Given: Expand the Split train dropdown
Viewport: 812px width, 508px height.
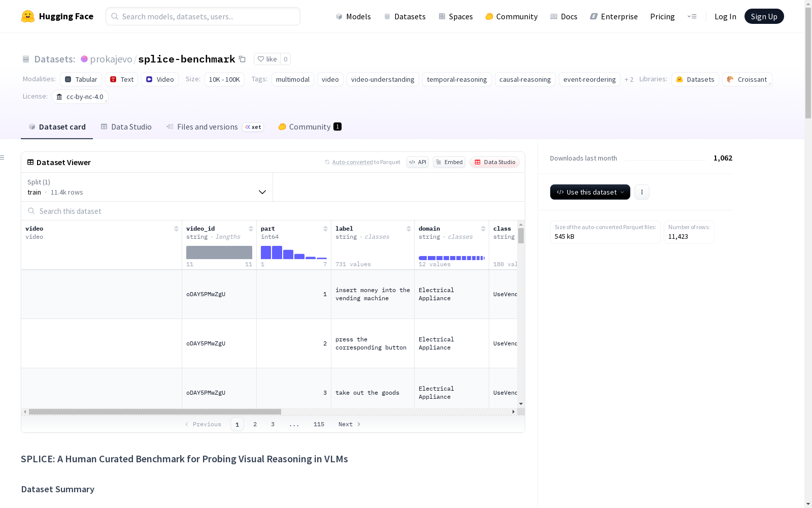Looking at the screenshot, I should coord(147,187).
